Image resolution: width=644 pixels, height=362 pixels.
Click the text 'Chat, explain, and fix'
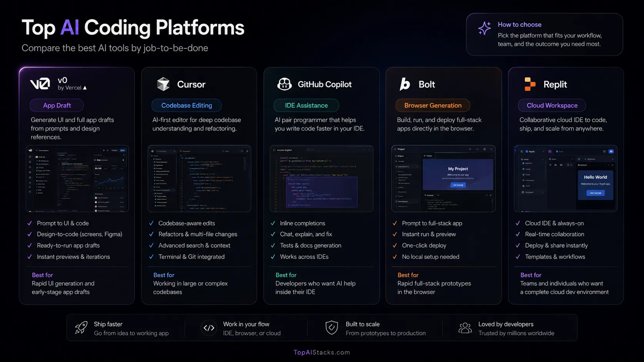click(x=306, y=234)
